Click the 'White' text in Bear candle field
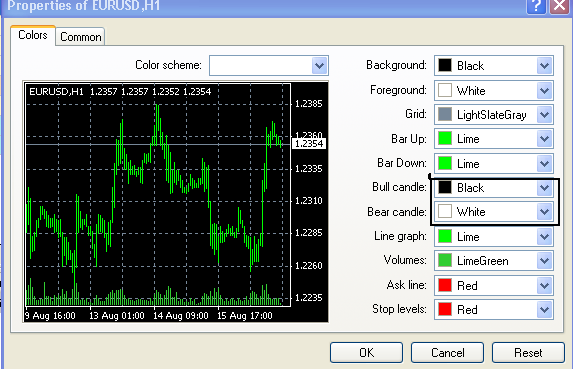573x369 pixels. click(x=471, y=212)
